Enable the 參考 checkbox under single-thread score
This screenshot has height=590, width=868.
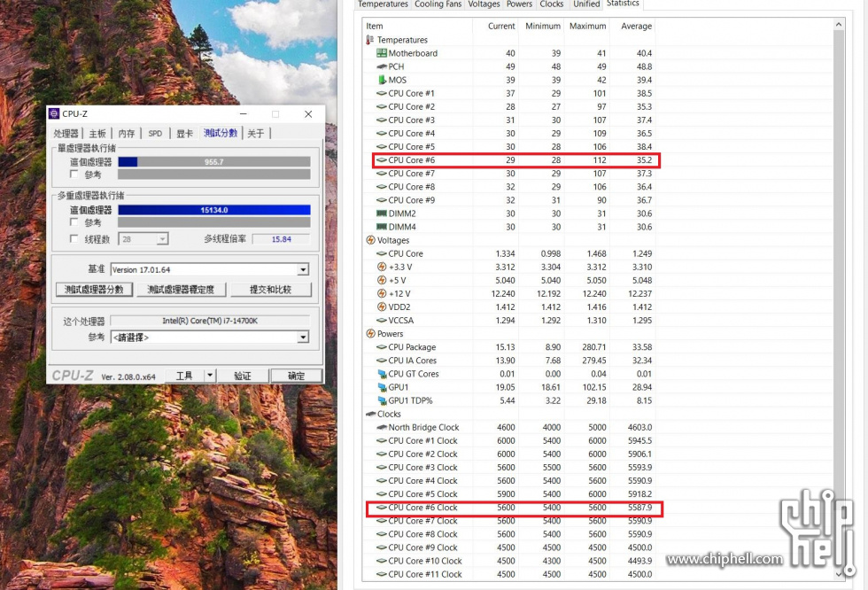pos(74,175)
